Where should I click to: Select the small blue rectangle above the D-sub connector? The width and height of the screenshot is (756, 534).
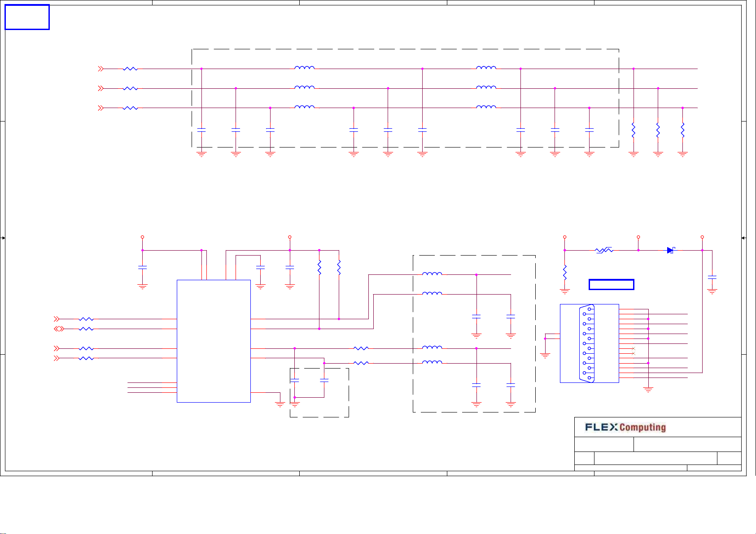612,284
